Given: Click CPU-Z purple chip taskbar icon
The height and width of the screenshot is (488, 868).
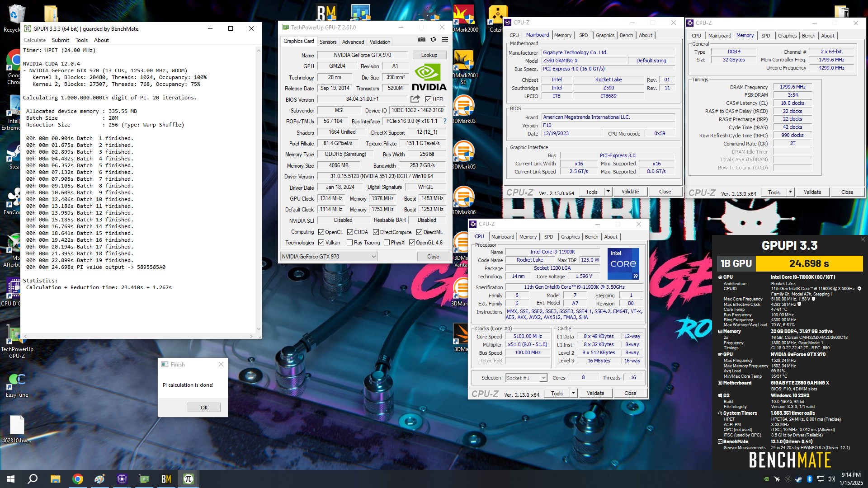Looking at the screenshot, I should (122, 479).
